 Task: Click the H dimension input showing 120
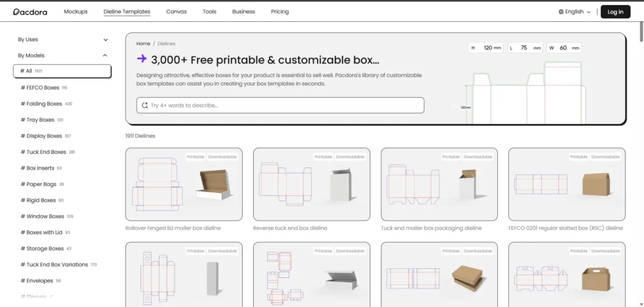click(486, 48)
